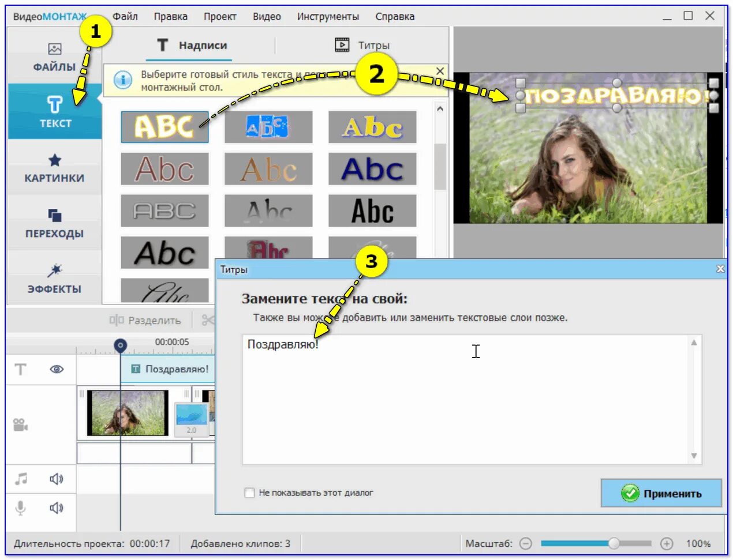This screenshot has height=560, width=733.
Task: Click dialog text box scroll up arrow
Action: point(694,343)
